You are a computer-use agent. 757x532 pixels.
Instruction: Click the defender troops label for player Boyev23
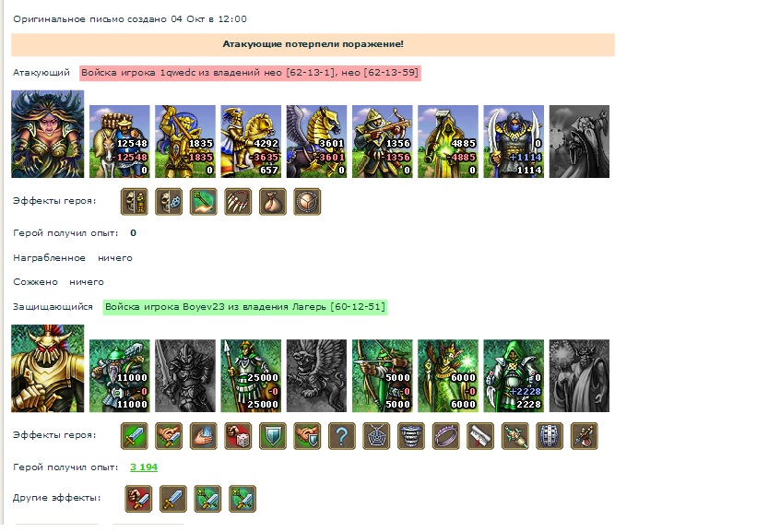pos(245,307)
